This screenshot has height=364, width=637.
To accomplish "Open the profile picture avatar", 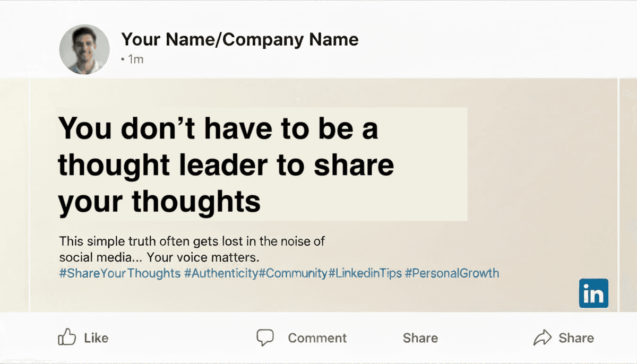I will pyautogui.click(x=84, y=48).
